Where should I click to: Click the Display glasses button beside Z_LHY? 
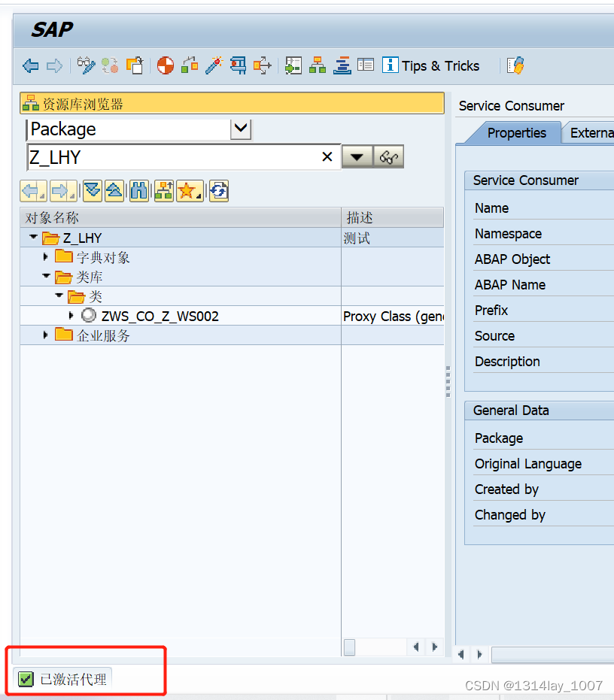pyautogui.click(x=388, y=156)
